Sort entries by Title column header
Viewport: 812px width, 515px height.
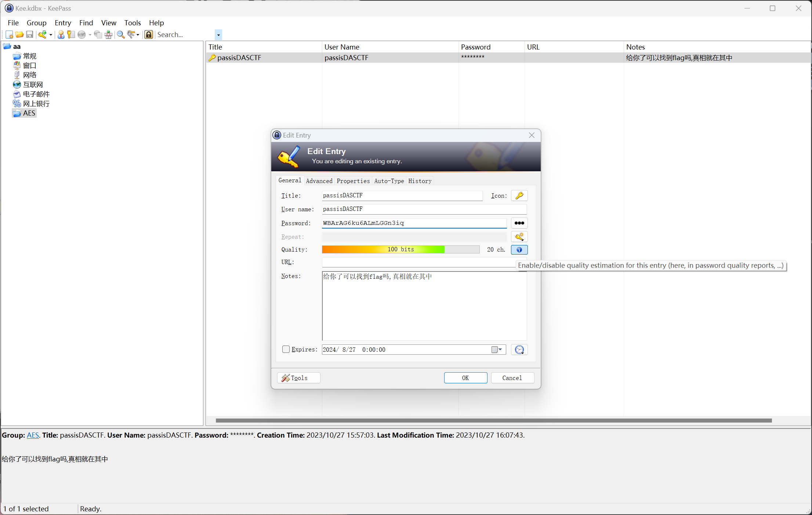(x=264, y=47)
